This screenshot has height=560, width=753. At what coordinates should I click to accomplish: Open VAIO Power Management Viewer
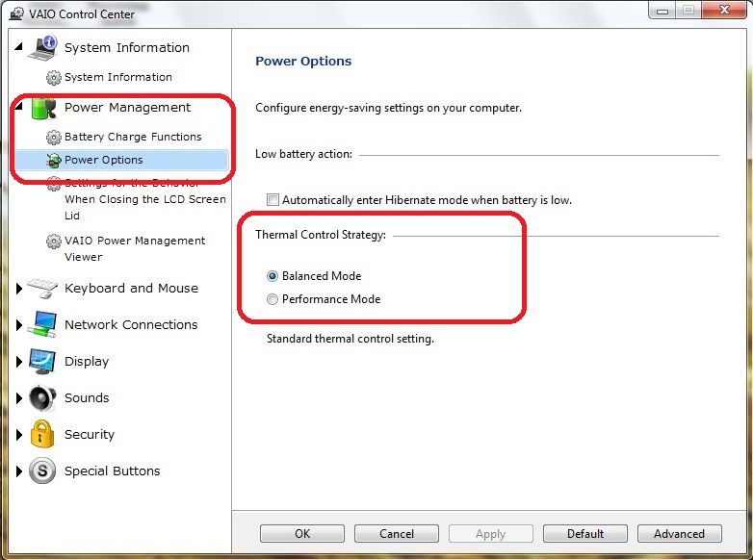click(x=135, y=248)
